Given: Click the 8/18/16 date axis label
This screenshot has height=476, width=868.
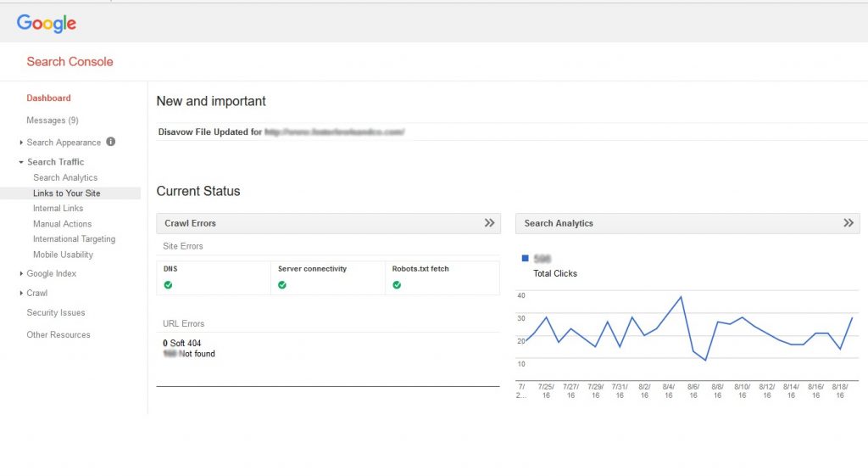Looking at the screenshot, I should pyautogui.click(x=840, y=391).
